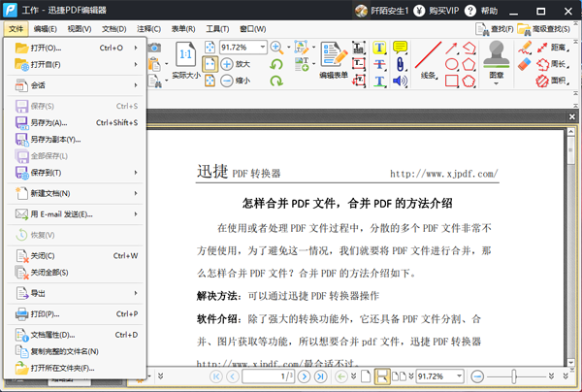Click the 高级查找(S) advanced search button
Image resolution: width=582 pixels, height=392 pixels.
coord(544,29)
